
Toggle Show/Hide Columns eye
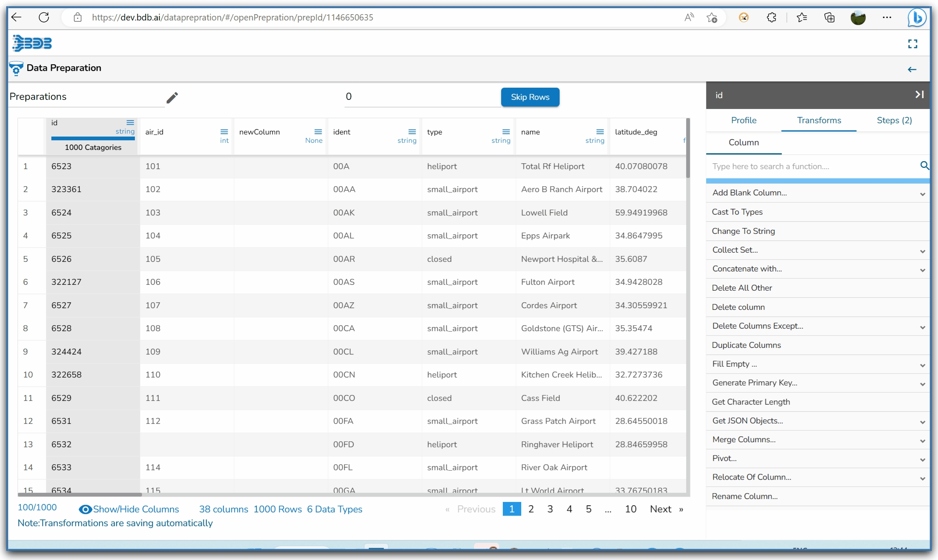pos(85,509)
